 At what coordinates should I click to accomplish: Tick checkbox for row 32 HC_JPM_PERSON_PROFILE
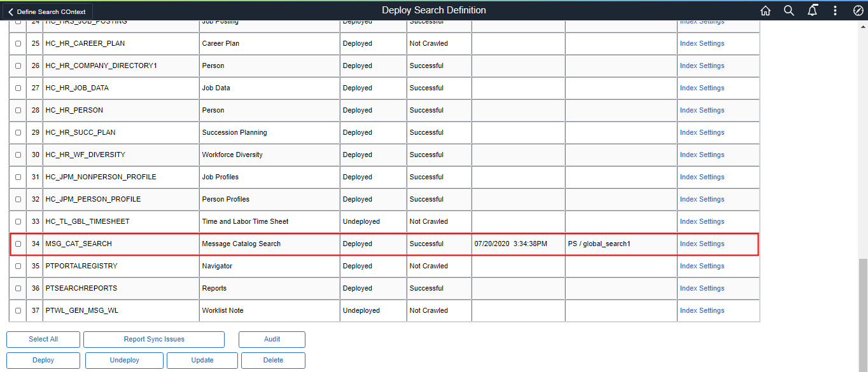18,200
